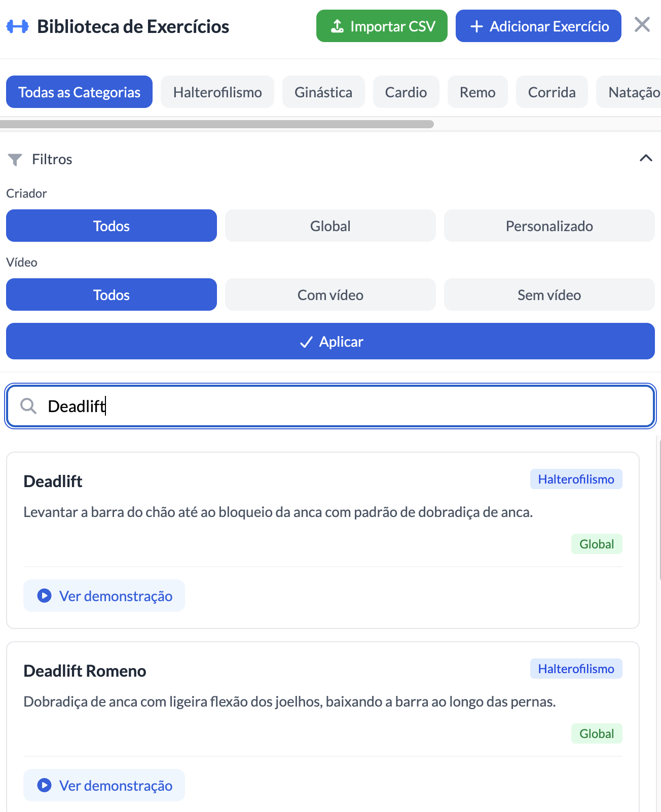The image size is (661, 812).
Task: Filter by Com vídeo option
Action: tap(330, 294)
